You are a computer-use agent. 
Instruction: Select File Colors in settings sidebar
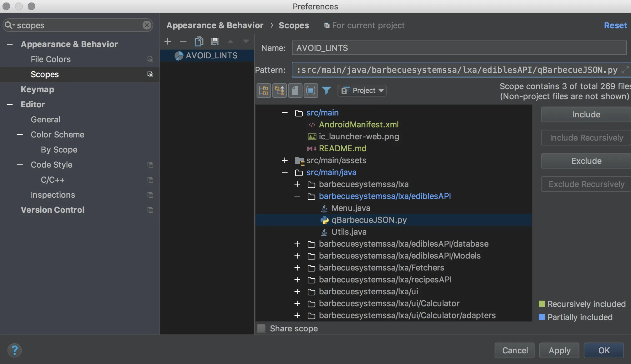click(51, 59)
